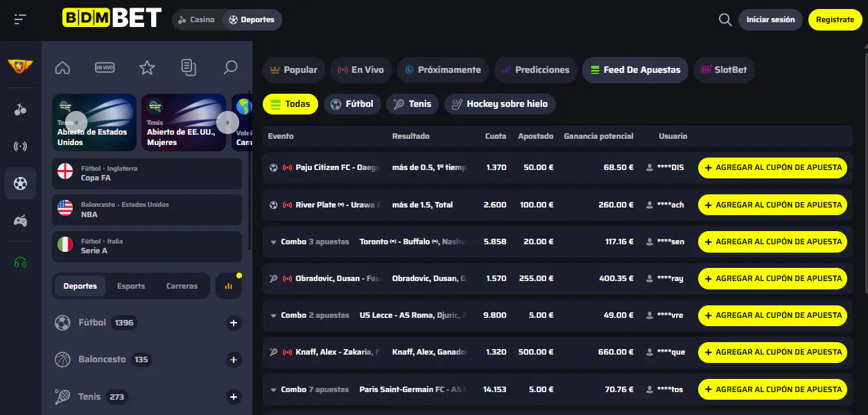Add Knaff, Alex bet to coupon
The width and height of the screenshot is (868, 415).
click(772, 352)
